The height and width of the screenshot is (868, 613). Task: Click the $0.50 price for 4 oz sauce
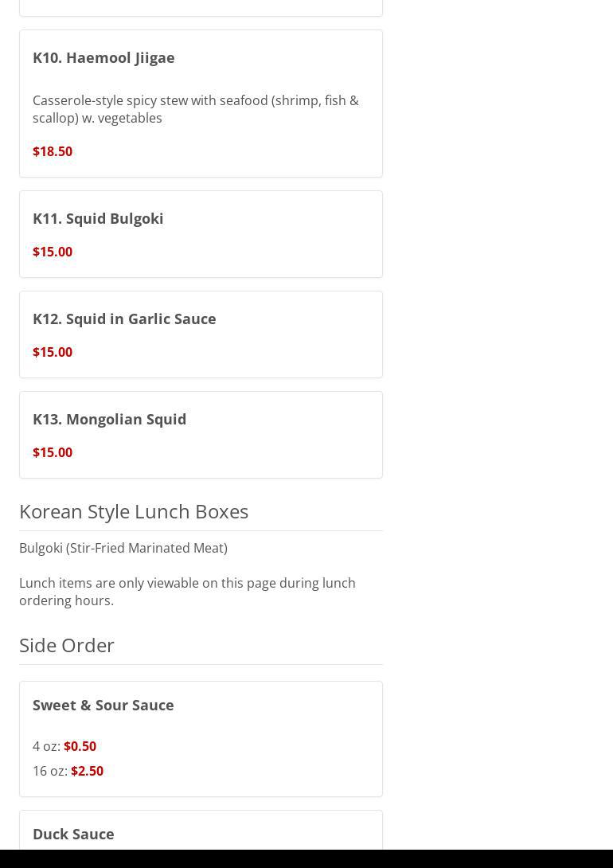tap(80, 746)
